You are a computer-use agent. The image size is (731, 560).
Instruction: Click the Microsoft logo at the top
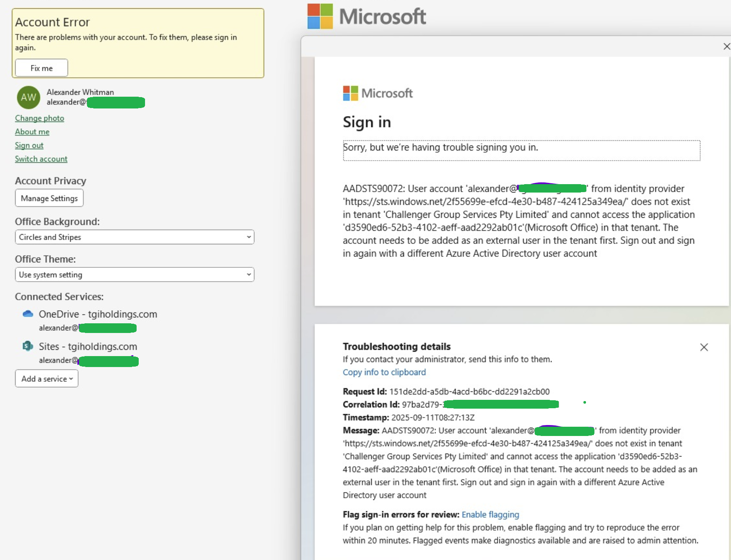pos(365,16)
